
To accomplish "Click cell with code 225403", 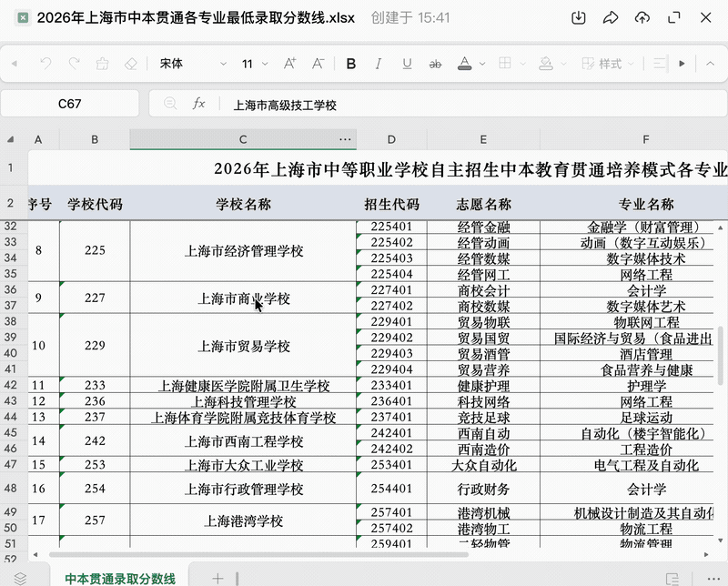I will point(391,258).
